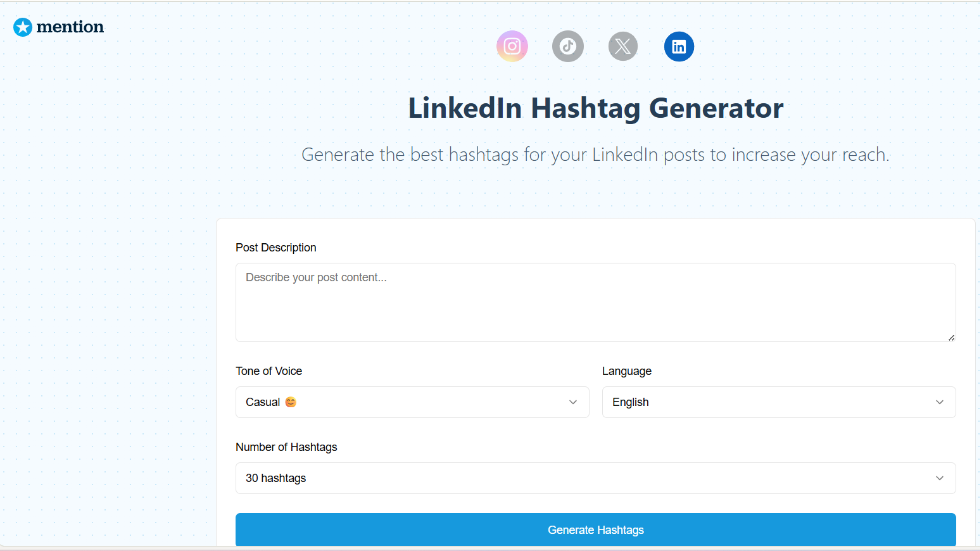Open the Number of Hashtags chevron

[x=939, y=478]
